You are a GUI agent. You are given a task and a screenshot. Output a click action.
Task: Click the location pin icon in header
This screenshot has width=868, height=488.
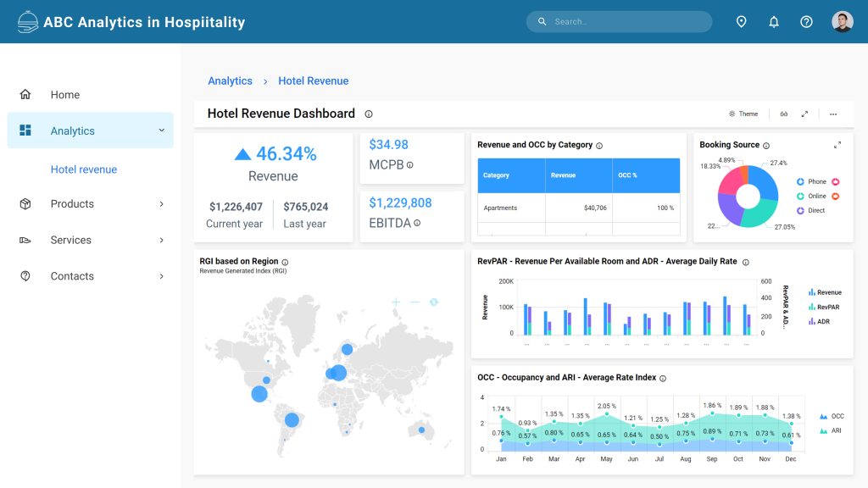(741, 21)
